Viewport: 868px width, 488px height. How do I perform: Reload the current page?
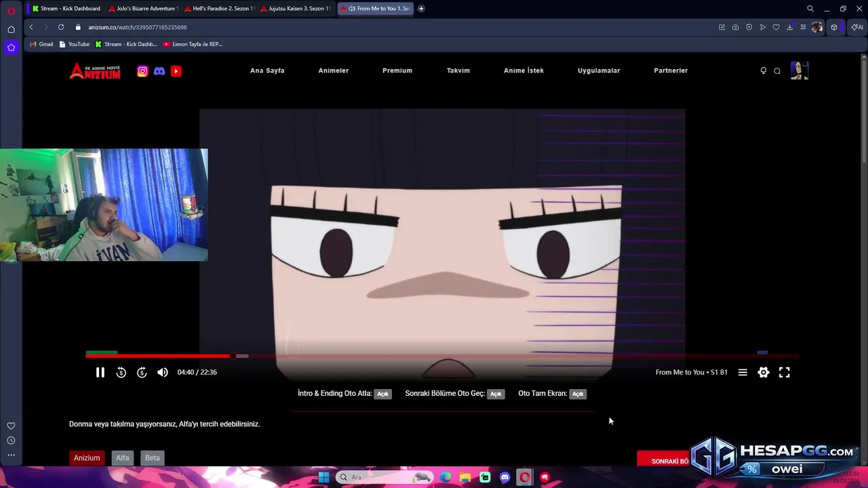[x=61, y=27]
